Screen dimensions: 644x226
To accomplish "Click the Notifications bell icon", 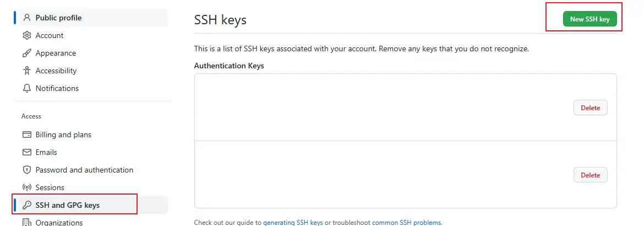I will point(27,88).
